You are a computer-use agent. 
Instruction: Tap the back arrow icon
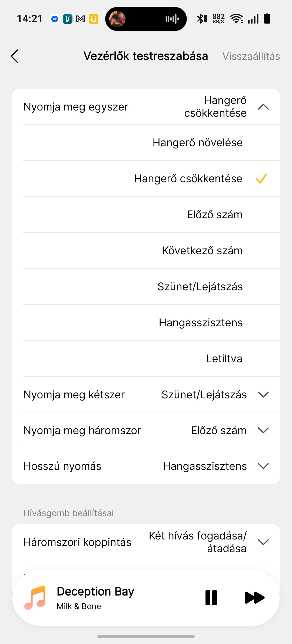(x=15, y=56)
